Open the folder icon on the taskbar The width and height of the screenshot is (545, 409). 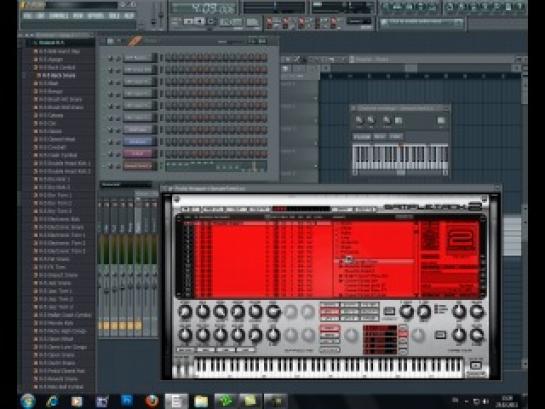click(x=201, y=401)
